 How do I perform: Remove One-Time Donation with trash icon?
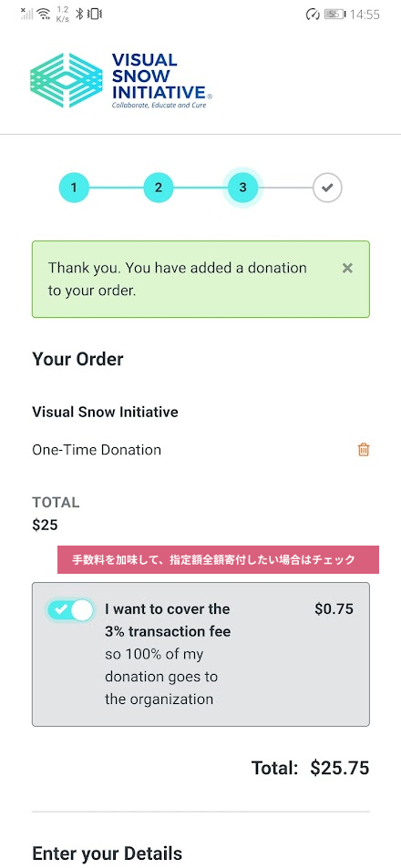[364, 450]
